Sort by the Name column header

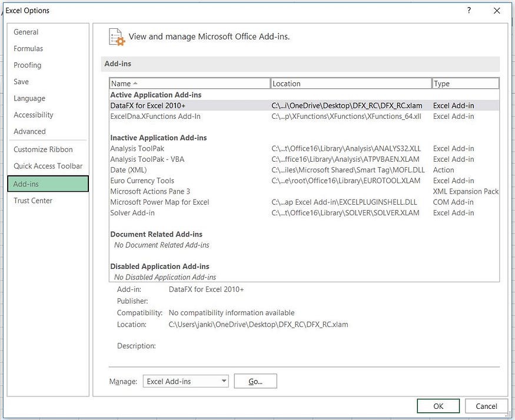click(190, 84)
